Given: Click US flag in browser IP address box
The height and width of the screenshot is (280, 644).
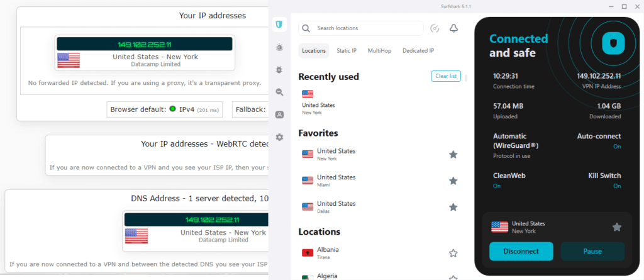Looking at the screenshot, I should tap(69, 60).
